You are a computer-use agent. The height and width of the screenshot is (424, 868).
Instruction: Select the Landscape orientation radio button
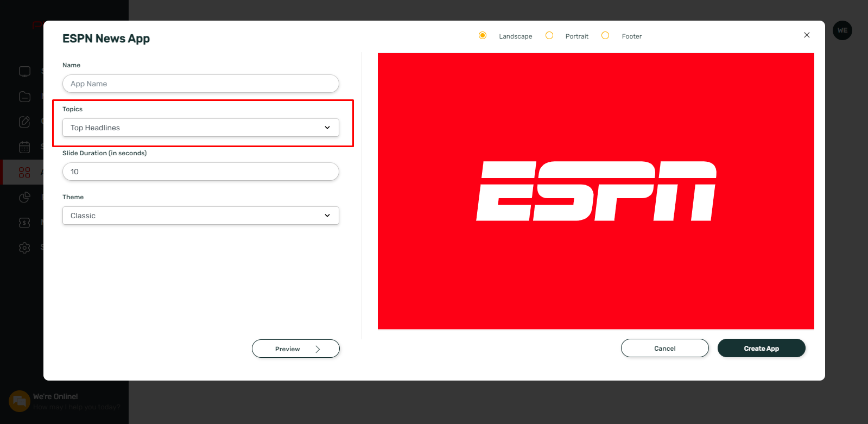[x=483, y=35]
